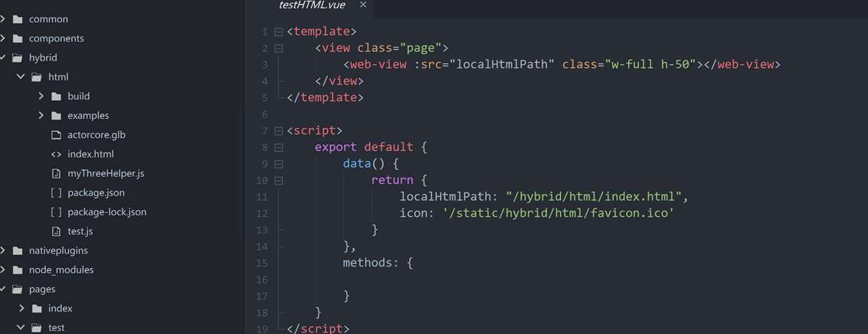868x334 pixels.
Task: Select the nativeplugins folder label
Action: point(58,250)
